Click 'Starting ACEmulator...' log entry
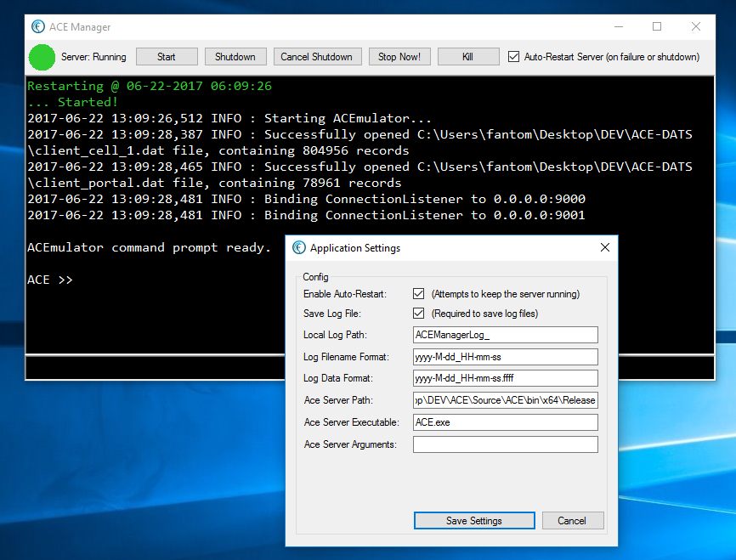Viewport: 736px width, 560px height. pyautogui.click(x=229, y=118)
